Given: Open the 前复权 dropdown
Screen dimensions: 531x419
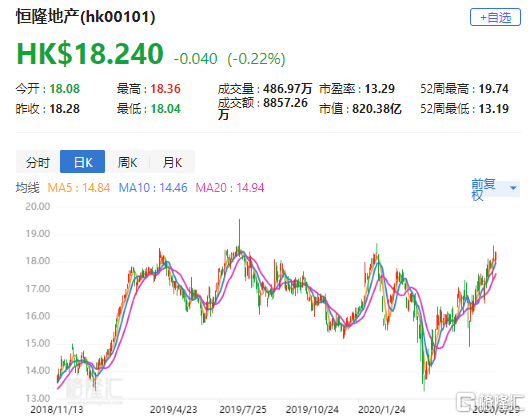Looking at the screenshot, I should point(495,189).
